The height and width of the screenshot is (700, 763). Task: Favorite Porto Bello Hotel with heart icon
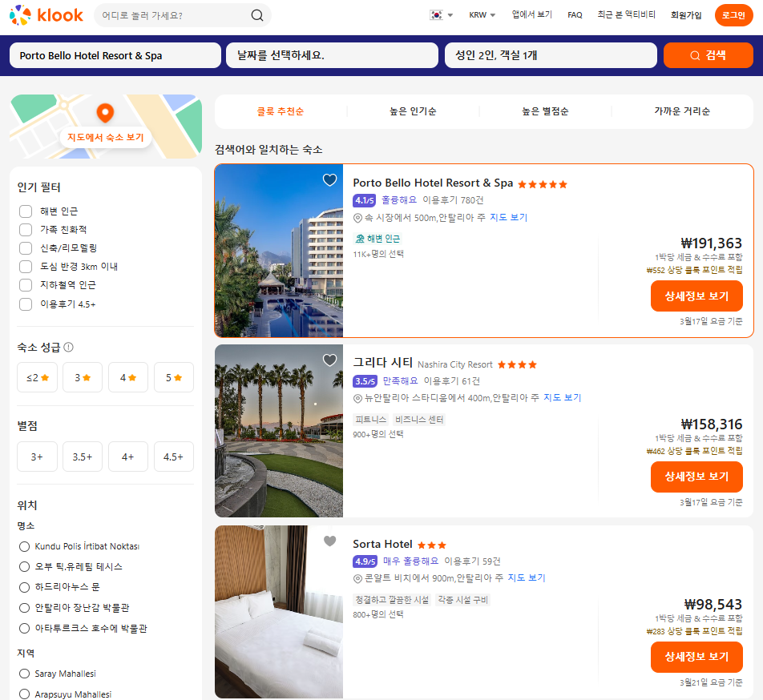(x=330, y=180)
